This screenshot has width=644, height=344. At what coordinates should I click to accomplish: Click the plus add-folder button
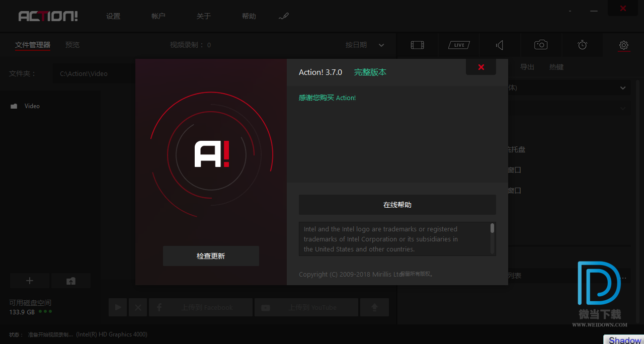(30, 281)
